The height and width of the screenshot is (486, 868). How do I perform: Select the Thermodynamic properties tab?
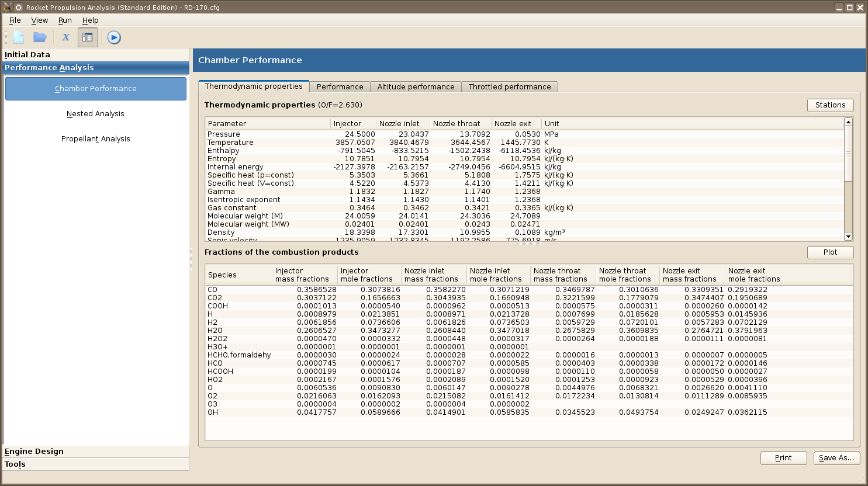(x=254, y=86)
